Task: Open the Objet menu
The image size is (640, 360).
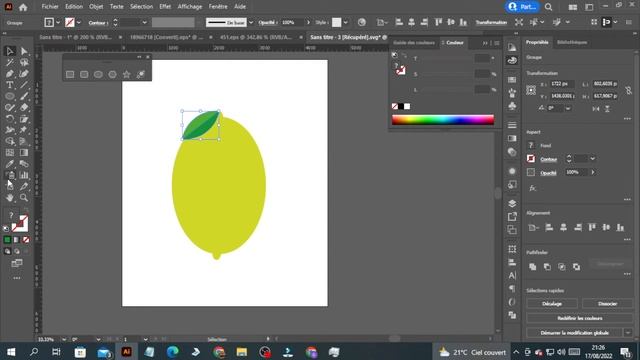Action: click(x=96, y=7)
